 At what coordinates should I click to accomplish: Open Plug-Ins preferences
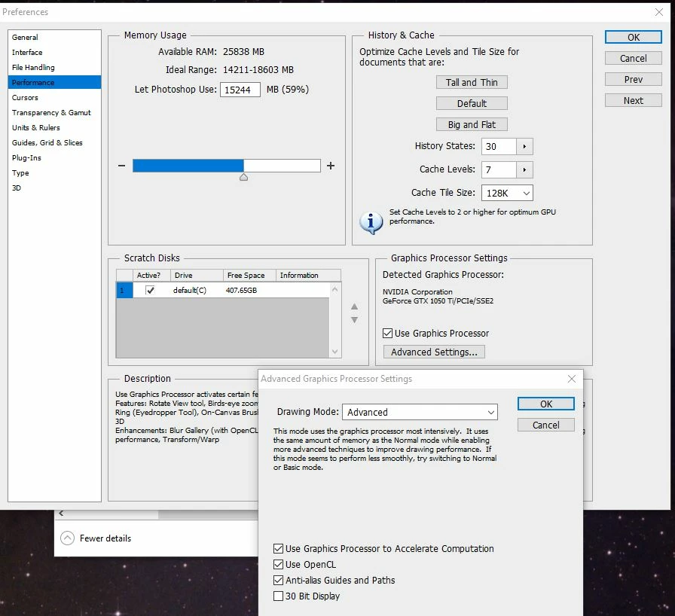pos(54,158)
